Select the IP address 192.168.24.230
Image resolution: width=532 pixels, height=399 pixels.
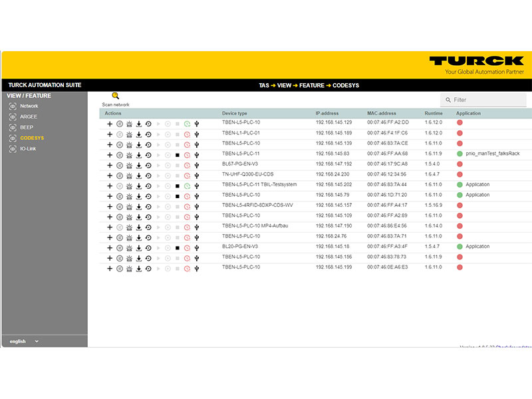(332, 174)
